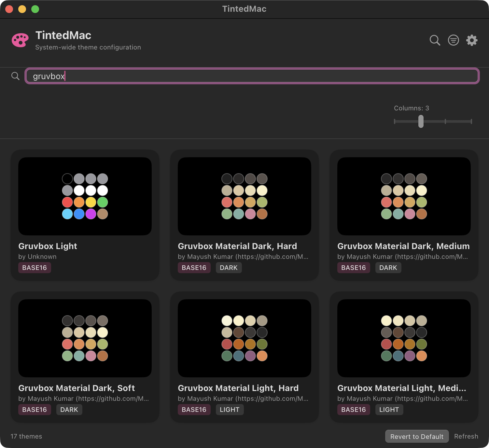Click the DARK badge on Gruvbox Material Dark, Soft
This screenshot has width=489, height=448.
pos(69,410)
